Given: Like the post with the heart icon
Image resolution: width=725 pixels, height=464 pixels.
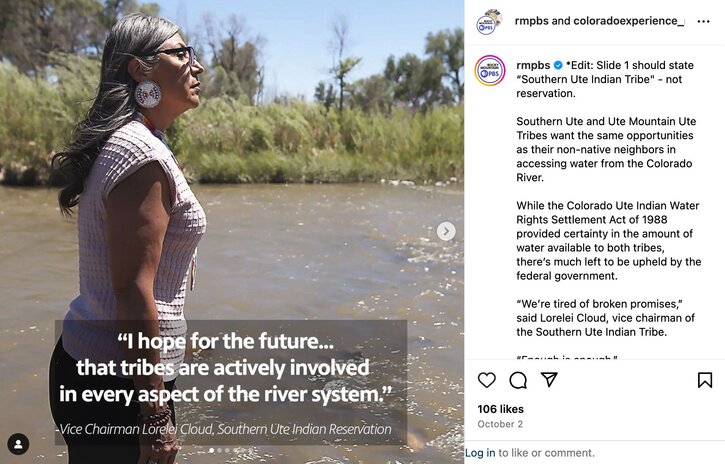Looking at the screenshot, I should click(486, 380).
